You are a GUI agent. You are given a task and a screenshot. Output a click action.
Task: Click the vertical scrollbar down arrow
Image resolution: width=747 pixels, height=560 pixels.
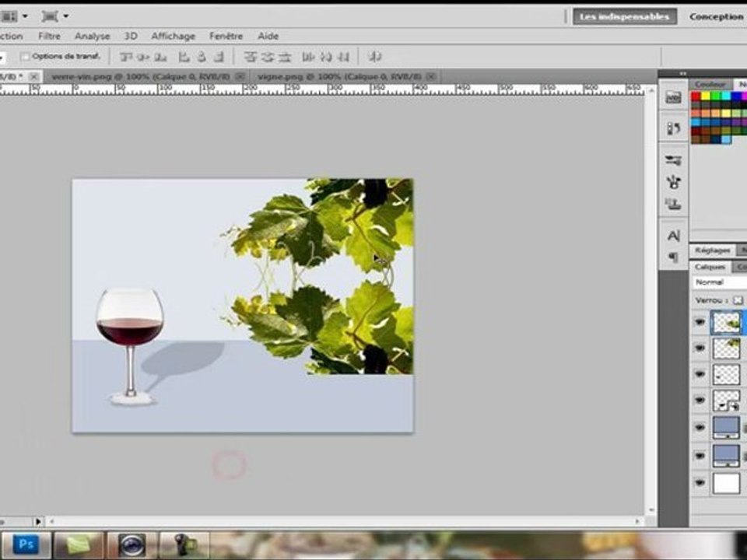(x=651, y=510)
